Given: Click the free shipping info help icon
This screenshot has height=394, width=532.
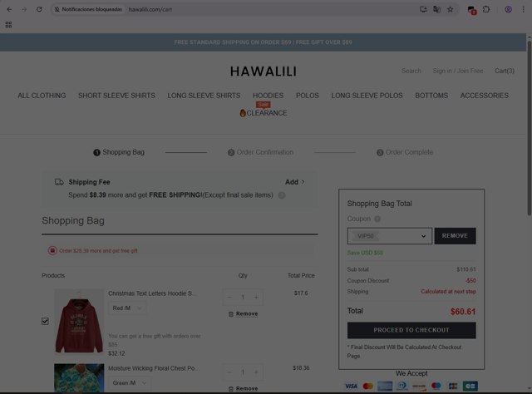Looking at the screenshot, I should point(282,195).
